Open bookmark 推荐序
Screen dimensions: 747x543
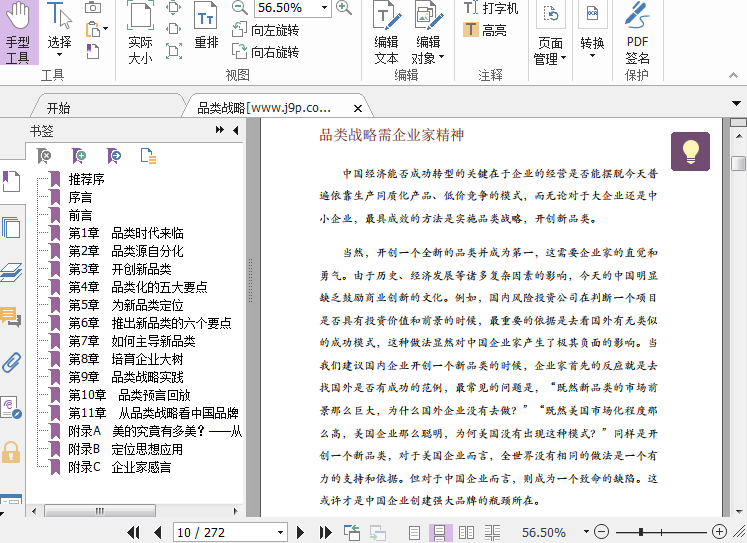pos(86,180)
